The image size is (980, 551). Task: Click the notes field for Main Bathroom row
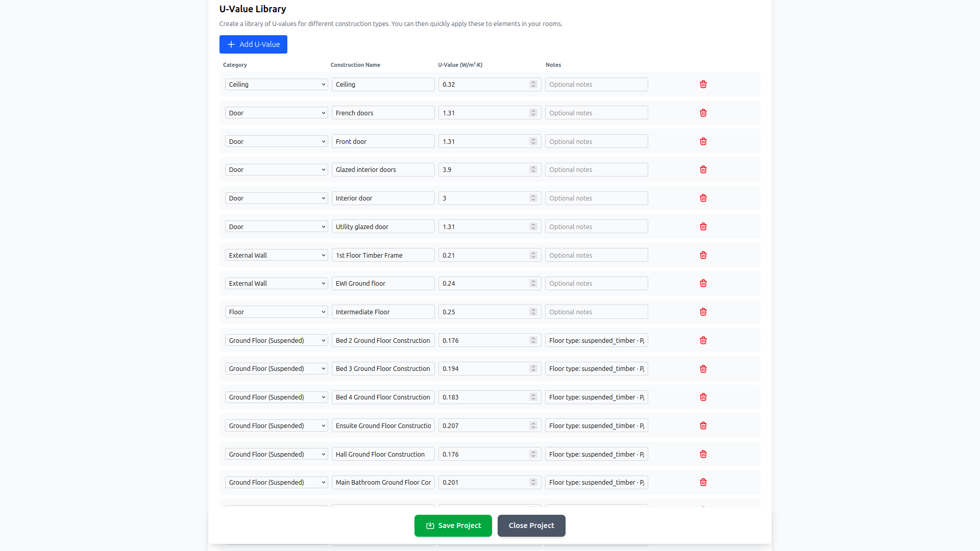[x=596, y=482]
